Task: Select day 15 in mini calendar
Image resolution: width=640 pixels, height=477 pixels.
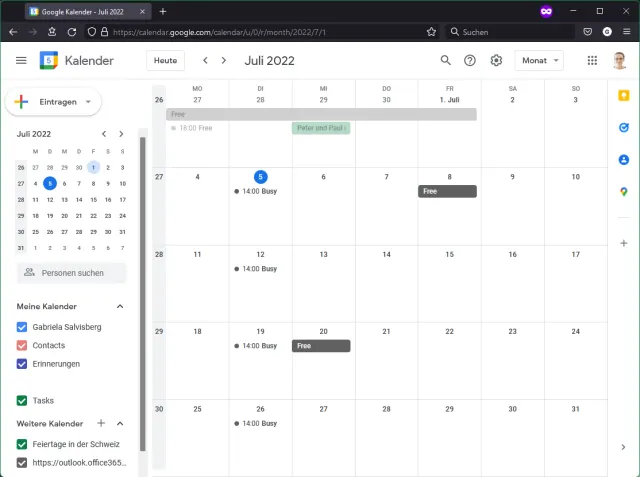Action: (93, 200)
